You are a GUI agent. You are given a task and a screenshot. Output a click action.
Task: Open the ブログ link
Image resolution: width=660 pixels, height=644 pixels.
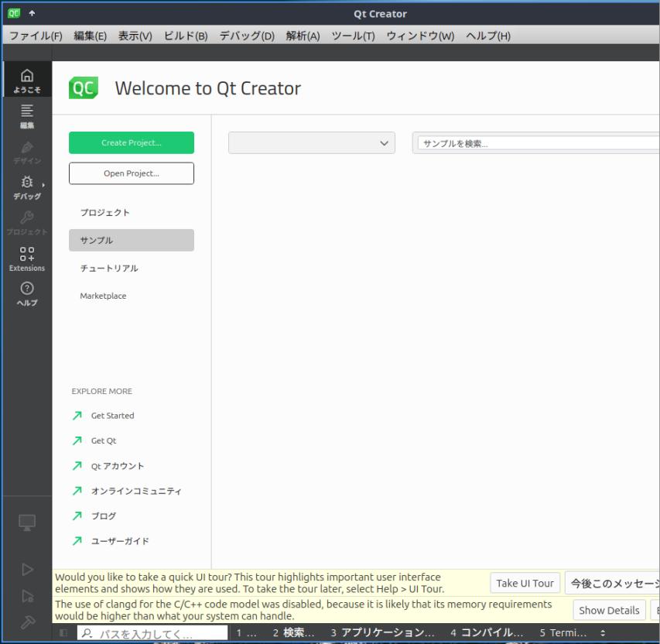[x=104, y=516]
